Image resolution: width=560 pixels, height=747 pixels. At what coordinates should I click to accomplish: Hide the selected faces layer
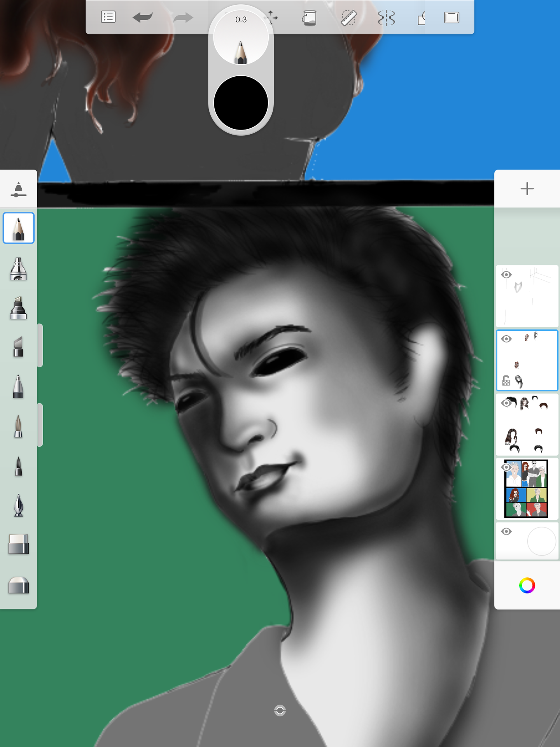506,339
